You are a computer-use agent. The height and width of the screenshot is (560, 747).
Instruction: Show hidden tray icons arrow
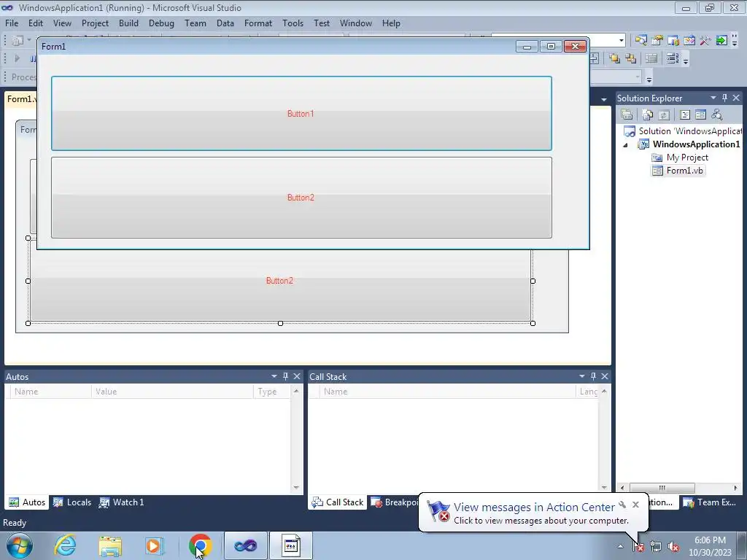click(x=620, y=546)
